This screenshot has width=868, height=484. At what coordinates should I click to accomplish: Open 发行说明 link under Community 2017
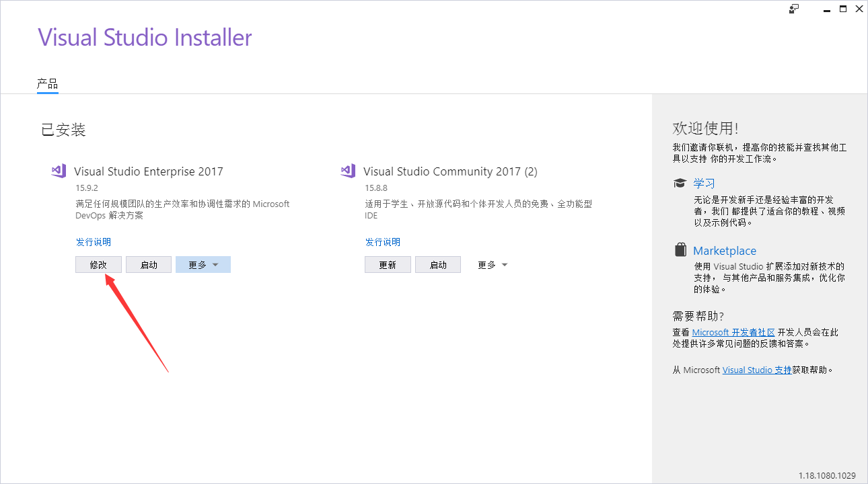tap(383, 242)
